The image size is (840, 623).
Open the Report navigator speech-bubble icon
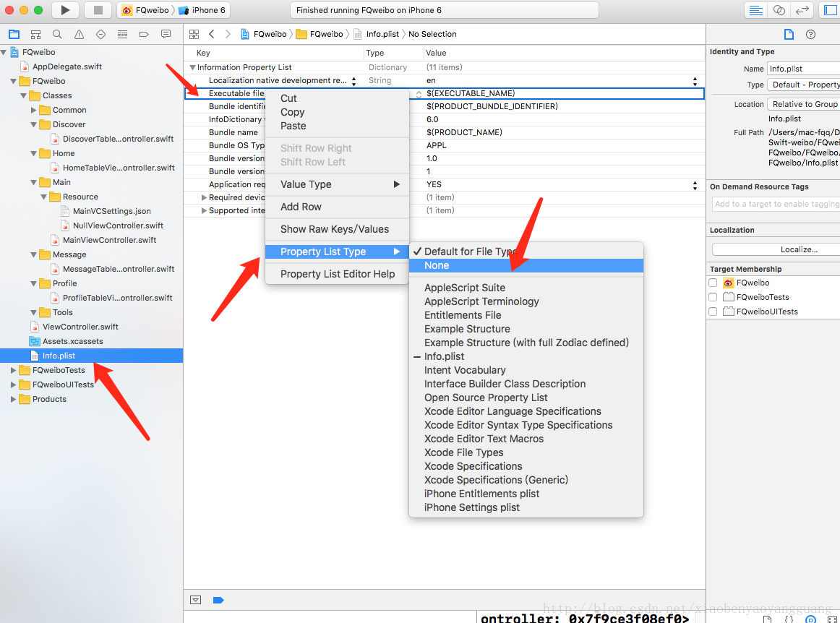(x=166, y=34)
